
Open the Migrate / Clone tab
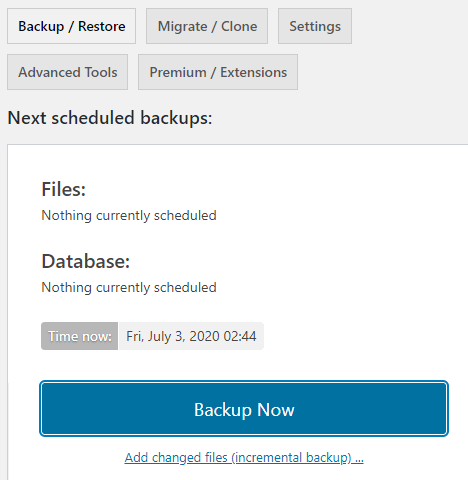tap(207, 26)
